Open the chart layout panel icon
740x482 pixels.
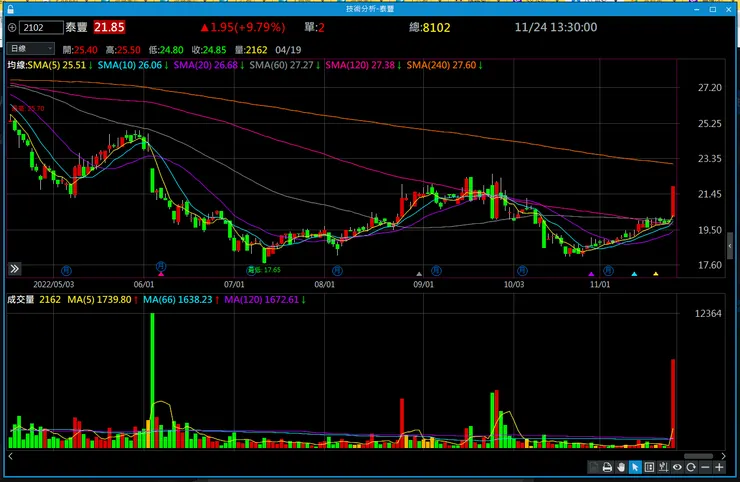click(649, 467)
